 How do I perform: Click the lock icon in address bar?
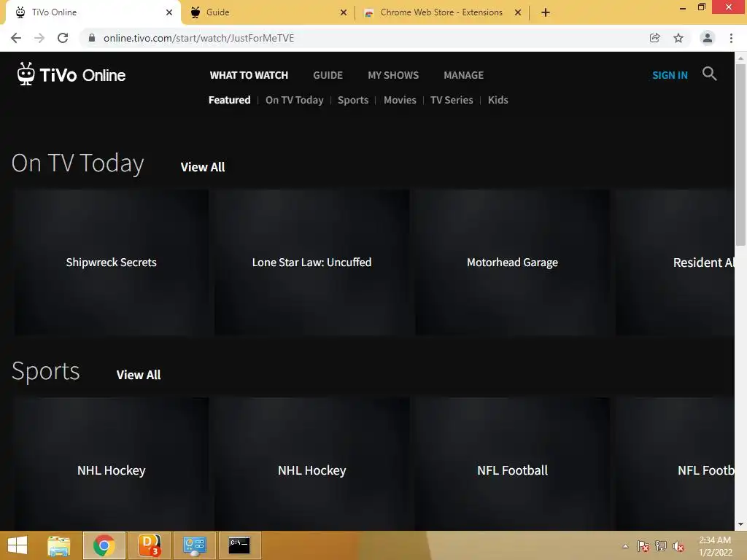pyautogui.click(x=92, y=38)
